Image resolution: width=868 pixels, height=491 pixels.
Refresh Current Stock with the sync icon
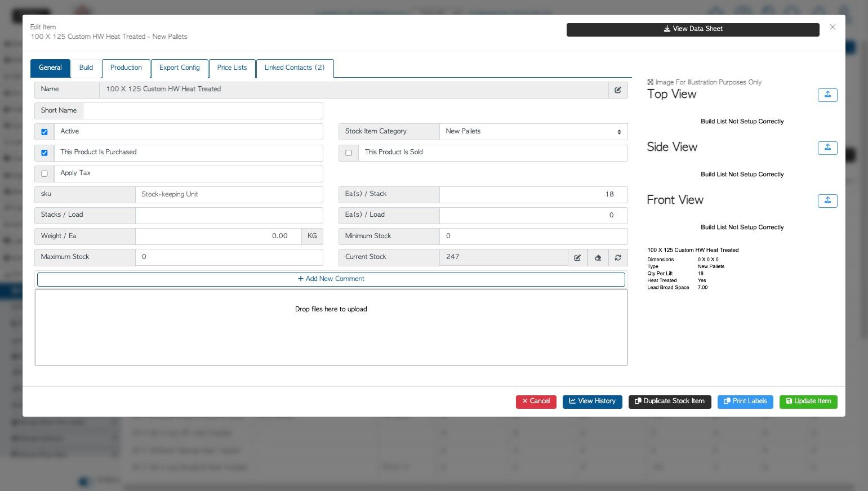click(618, 257)
